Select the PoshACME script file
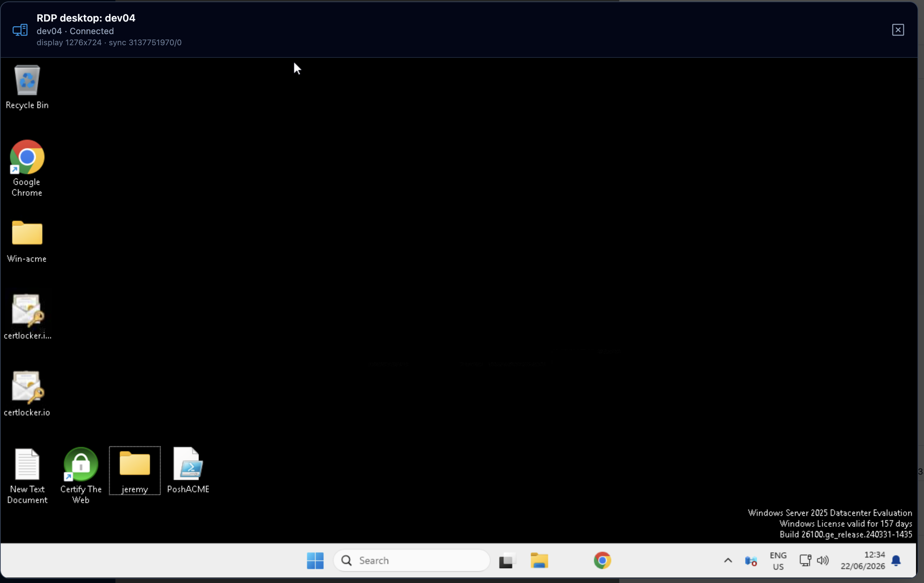This screenshot has height=583, width=924. coord(188,471)
